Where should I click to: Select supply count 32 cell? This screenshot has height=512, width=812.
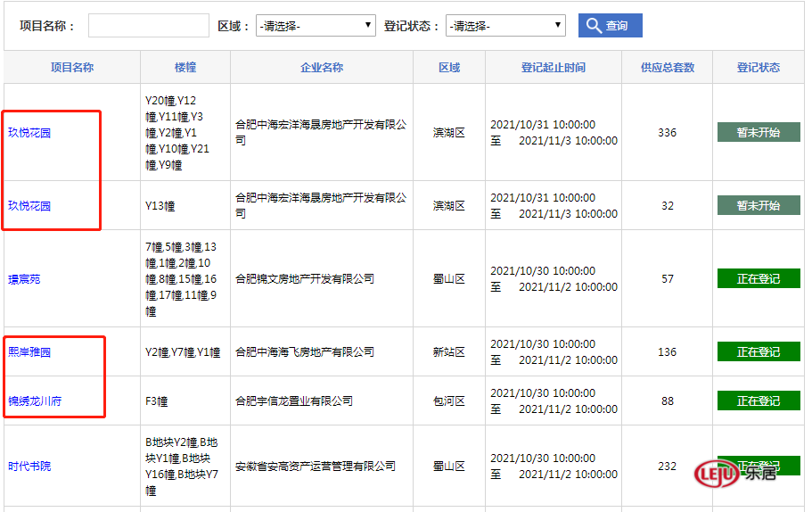pyautogui.click(x=667, y=206)
